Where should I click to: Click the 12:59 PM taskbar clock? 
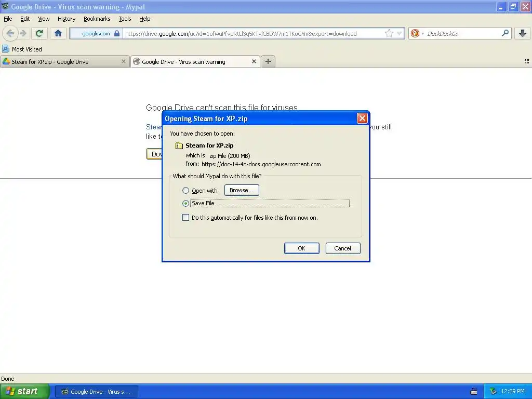[513, 392]
